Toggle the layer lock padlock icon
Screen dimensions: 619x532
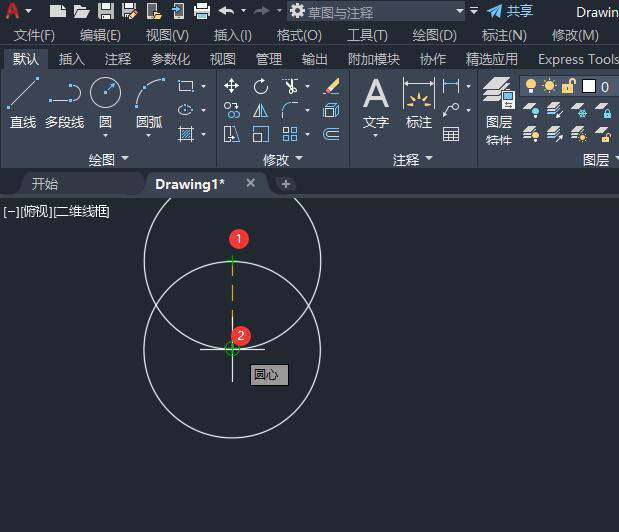(x=568, y=86)
